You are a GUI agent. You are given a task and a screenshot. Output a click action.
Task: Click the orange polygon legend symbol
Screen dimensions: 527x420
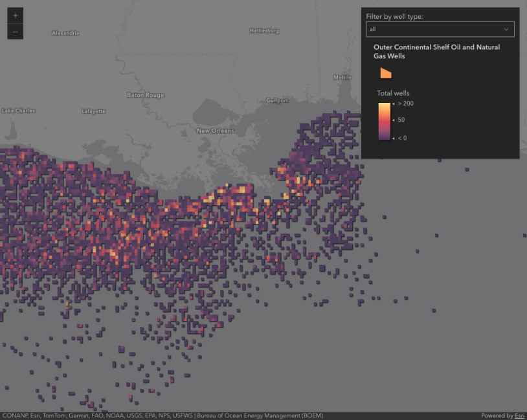click(x=385, y=72)
